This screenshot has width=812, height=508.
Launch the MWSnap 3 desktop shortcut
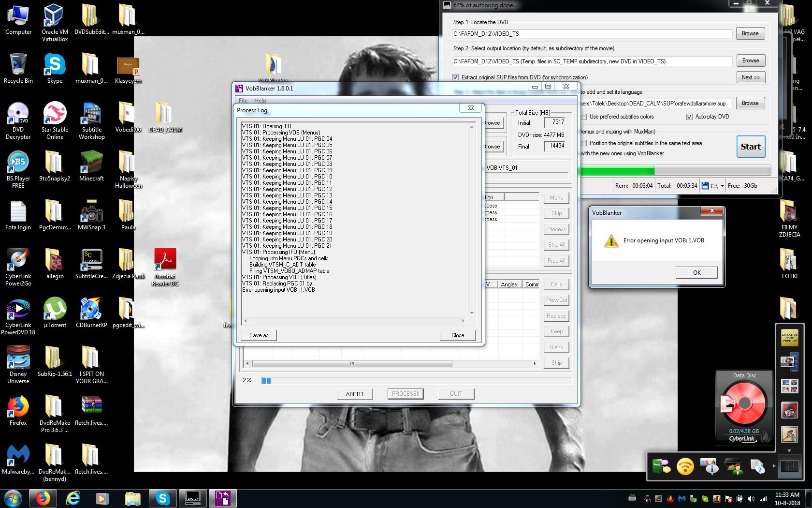point(91,213)
